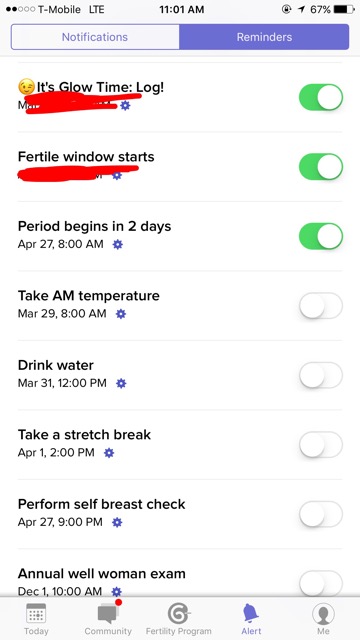Switch to the Notifications tab
The width and height of the screenshot is (360, 640).
point(95,37)
